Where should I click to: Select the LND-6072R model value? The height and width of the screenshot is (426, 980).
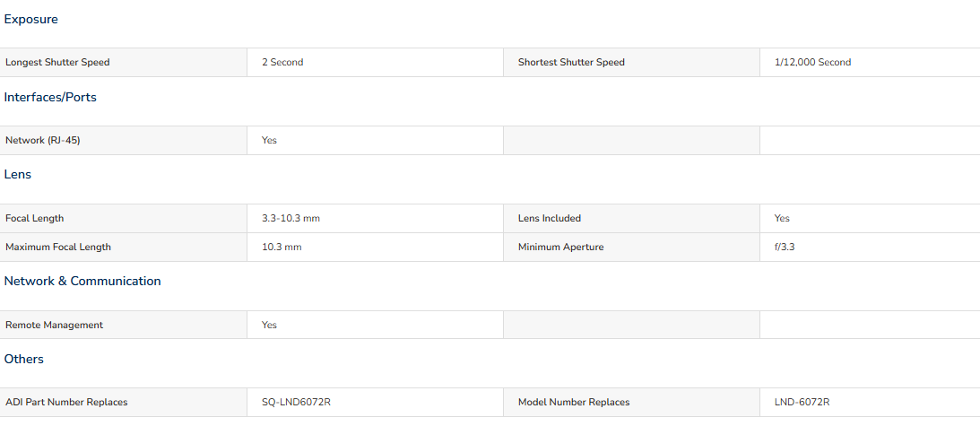(802, 402)
